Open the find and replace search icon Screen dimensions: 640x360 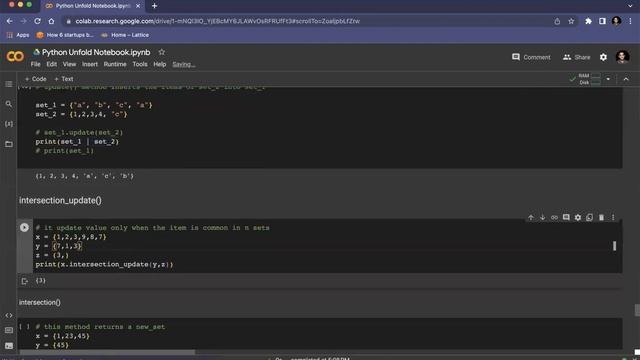(x=9, y=104)
